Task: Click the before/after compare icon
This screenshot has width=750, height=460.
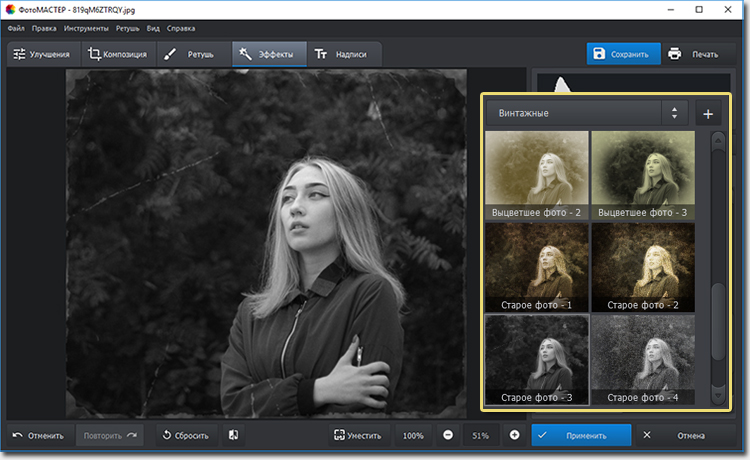Action: pos(233,435)
